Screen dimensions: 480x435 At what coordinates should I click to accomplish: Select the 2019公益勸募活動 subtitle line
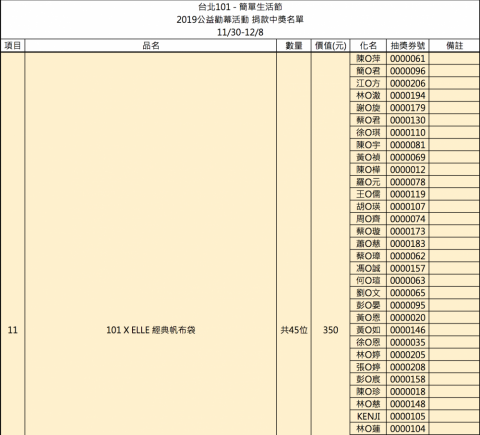240,20
